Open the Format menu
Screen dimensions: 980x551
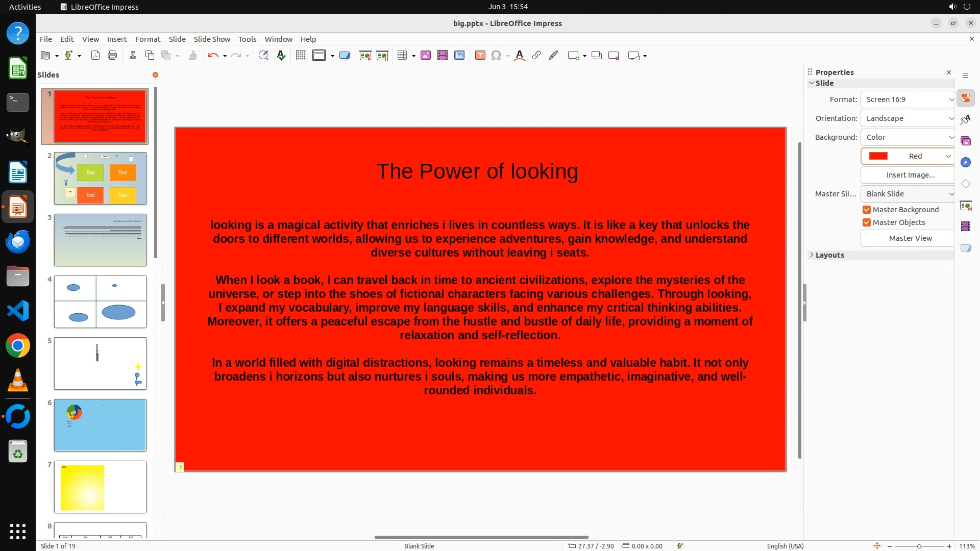tap(148, 39)
